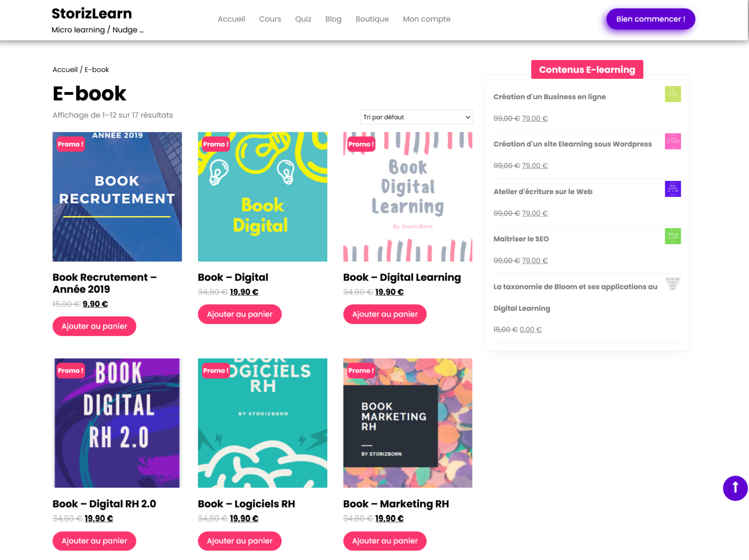Click the Accueil breadcrumb link
Image resolution: width=749 pixels, height=560 pixels.
pos(65,70)
